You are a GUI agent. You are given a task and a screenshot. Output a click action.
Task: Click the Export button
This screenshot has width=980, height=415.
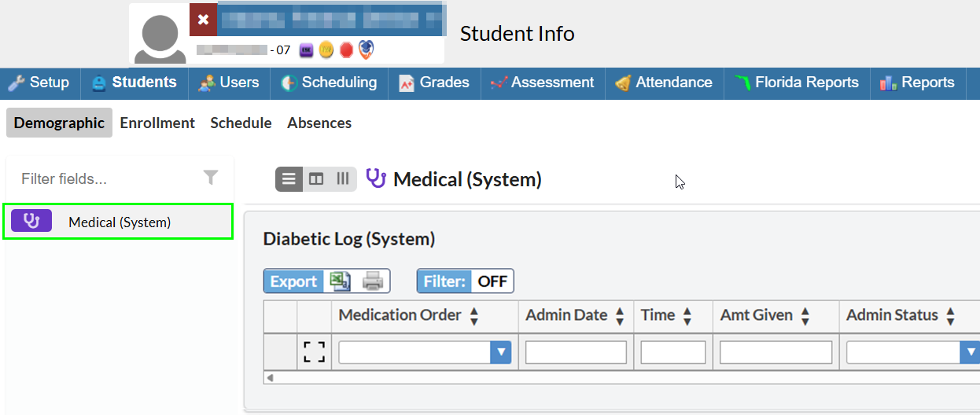[x=293, y=281]
